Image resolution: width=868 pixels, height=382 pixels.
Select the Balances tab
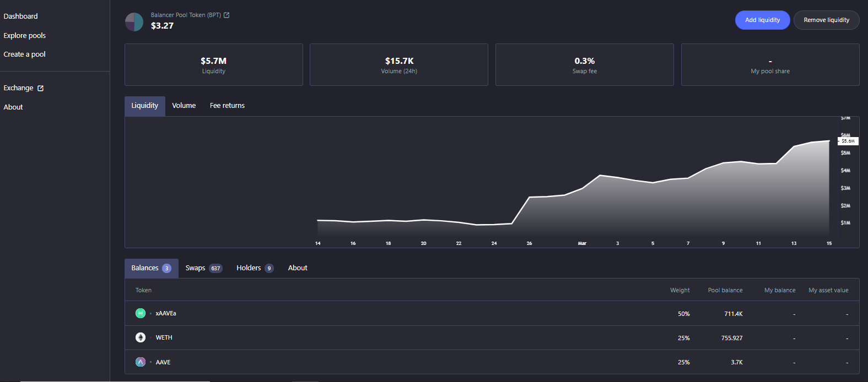tap(152, 268)
